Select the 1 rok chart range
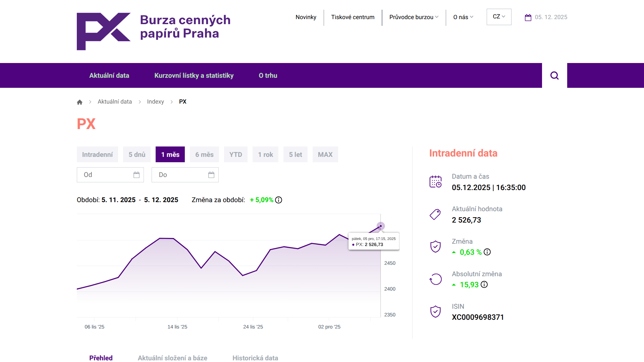 266,155
